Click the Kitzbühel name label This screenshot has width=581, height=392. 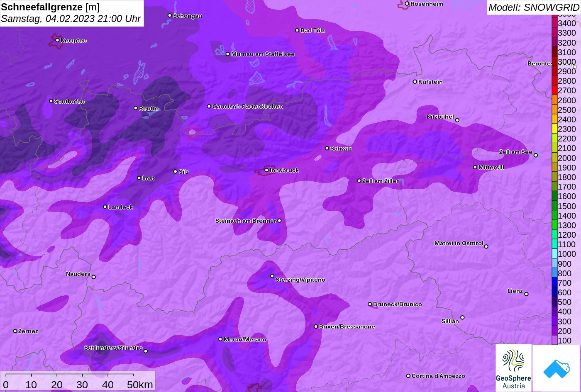[x=440, y=117]
